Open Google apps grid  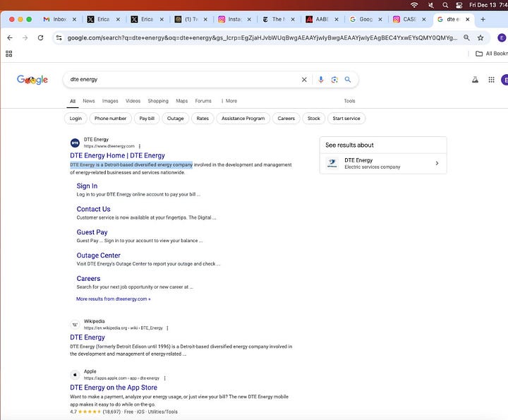pos(491,80)
